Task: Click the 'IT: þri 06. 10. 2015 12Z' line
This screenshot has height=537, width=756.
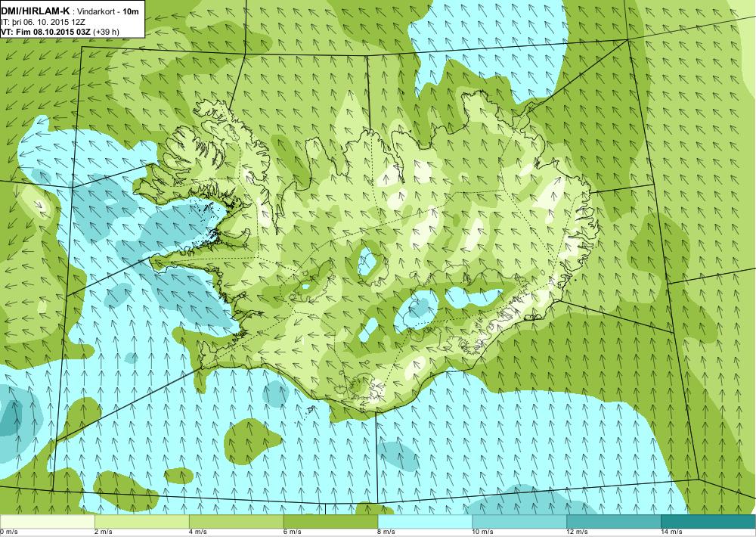Action: [43, 22]
